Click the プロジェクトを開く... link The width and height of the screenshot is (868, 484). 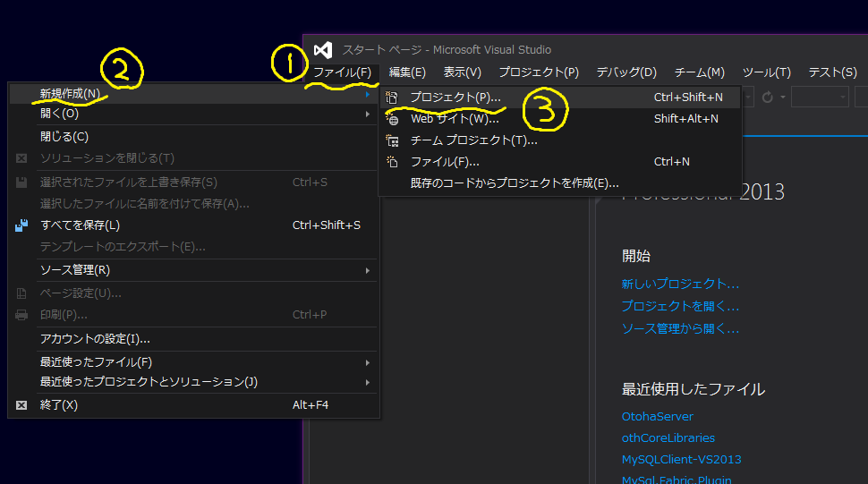pyautogui.click(x=680, y=307)
